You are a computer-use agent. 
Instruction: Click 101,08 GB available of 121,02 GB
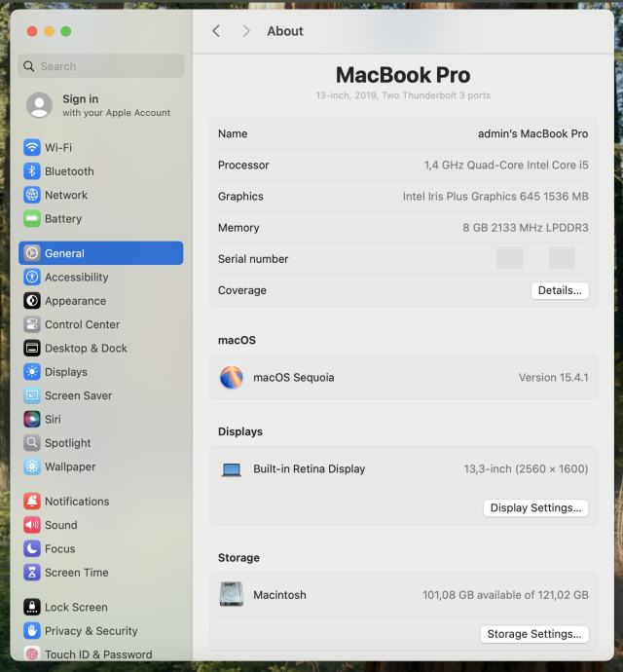(505, 595)
